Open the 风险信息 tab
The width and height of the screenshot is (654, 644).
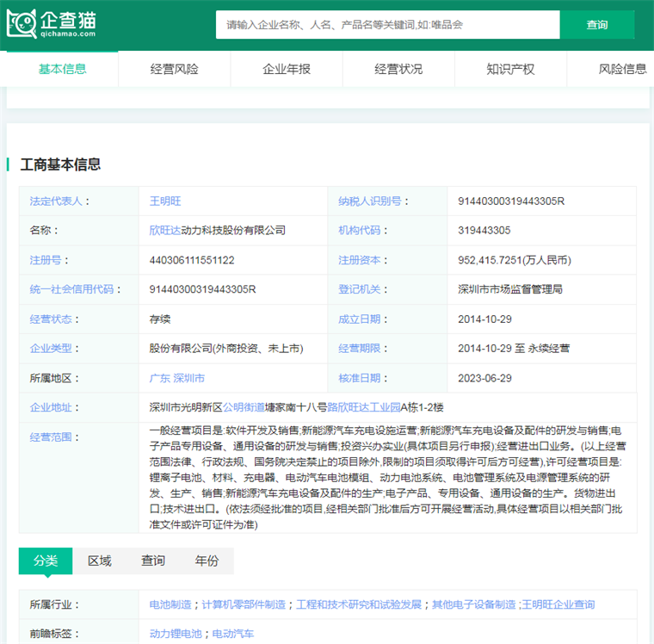click(622, 69)
